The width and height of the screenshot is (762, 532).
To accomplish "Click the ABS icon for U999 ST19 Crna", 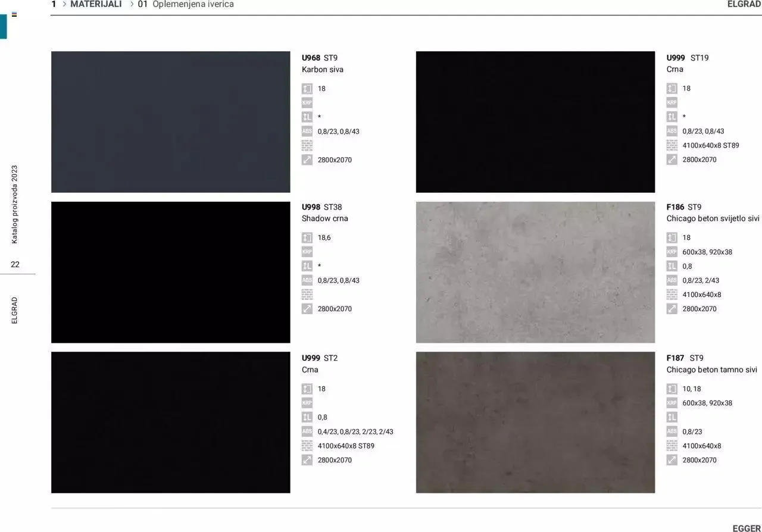I will 672,131.
